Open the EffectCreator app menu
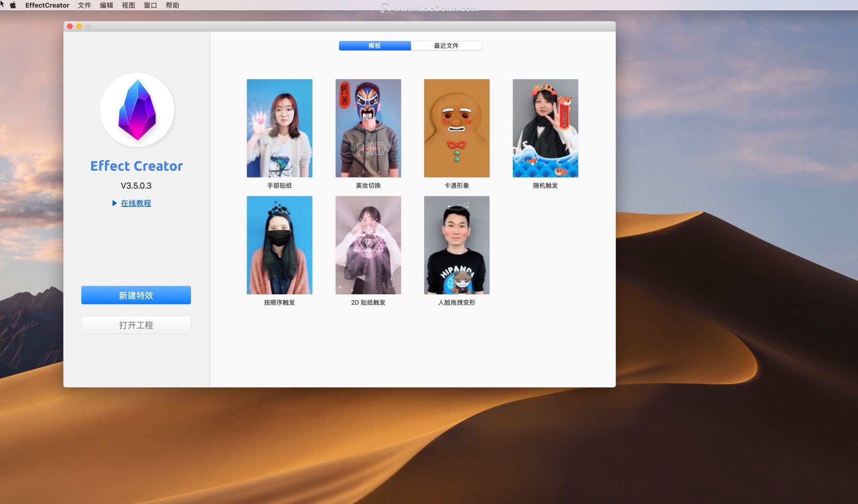The image size is (858, 504). [x=47, y=5]
